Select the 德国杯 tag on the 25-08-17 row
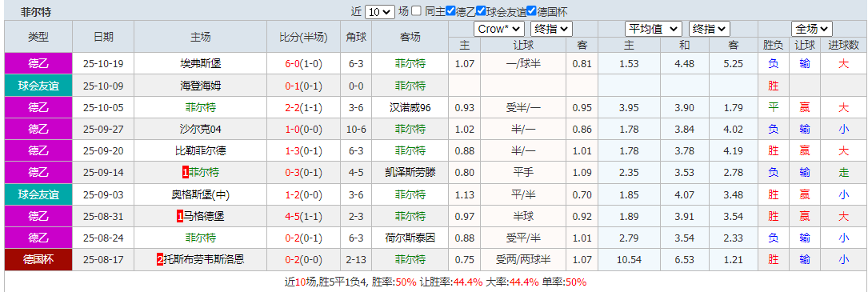 [38, 258]
